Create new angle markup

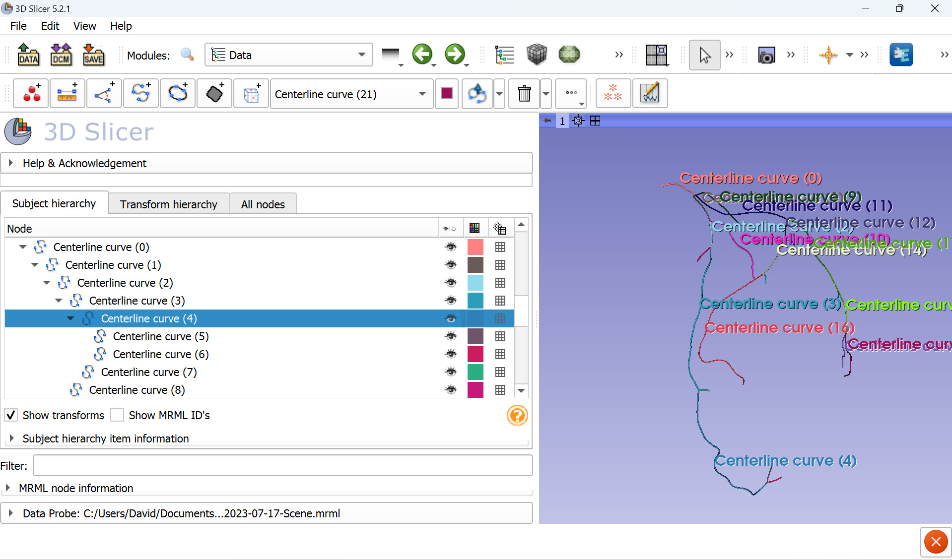pyautogui.click(x=104, y=93)
